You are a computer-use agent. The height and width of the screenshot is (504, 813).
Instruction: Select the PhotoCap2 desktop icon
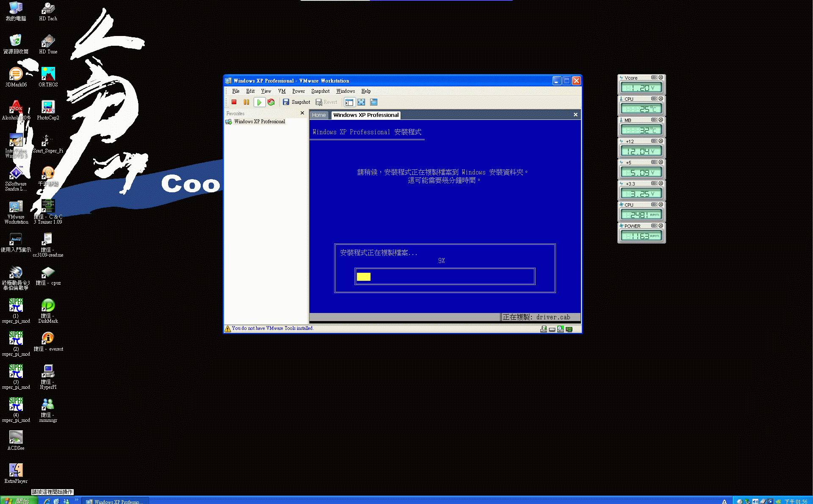click(48, 111)
